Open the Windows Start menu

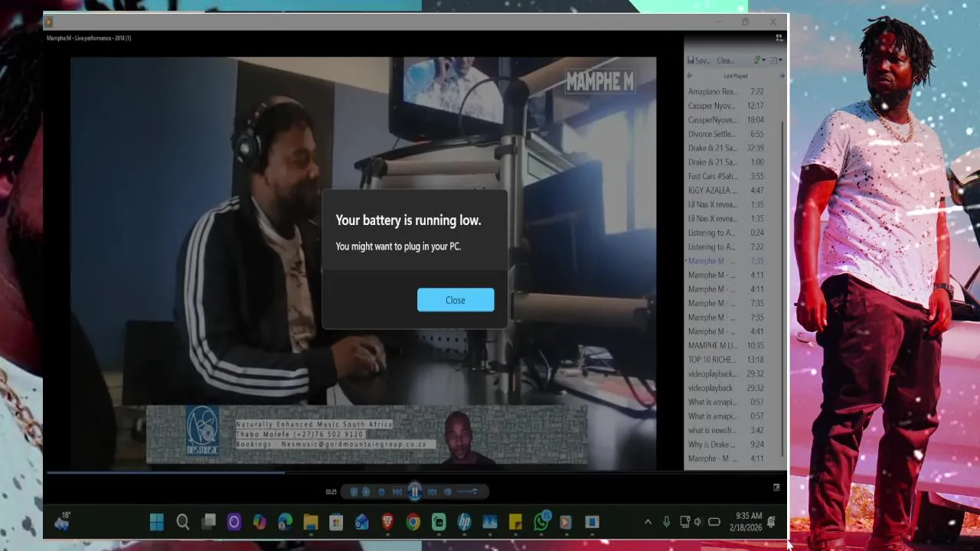156,522
